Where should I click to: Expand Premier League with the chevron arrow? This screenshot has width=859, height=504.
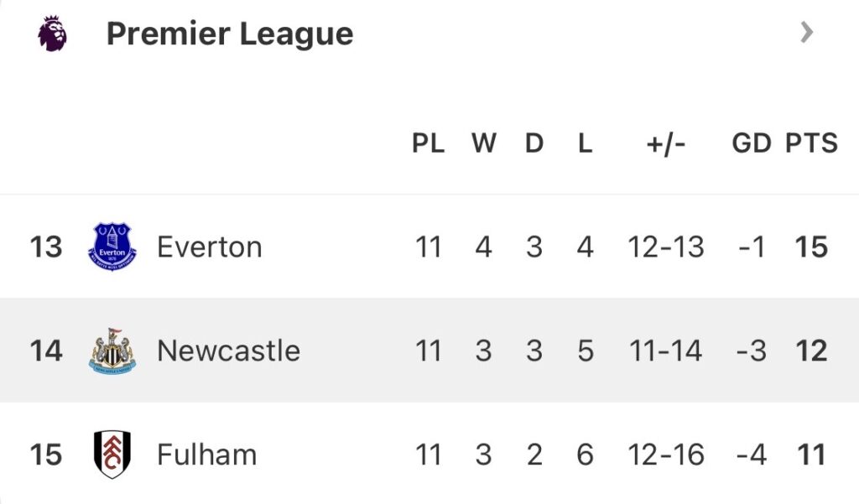[806, 34]
